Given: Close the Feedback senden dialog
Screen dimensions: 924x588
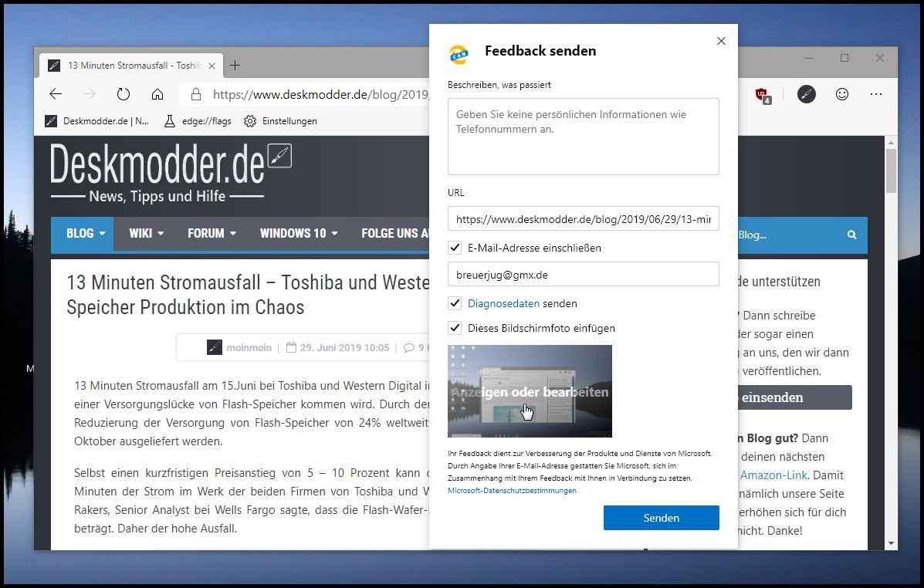Looking at the screenshot, I should pyautogui.click(x=721, y=41).
